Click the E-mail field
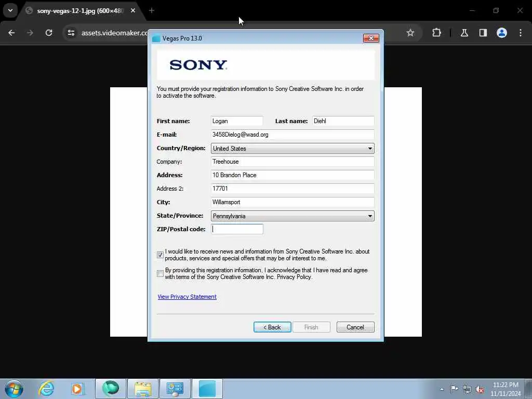Image resolution: width=532 pixels, height=399 pixels. tap(292, 135)
